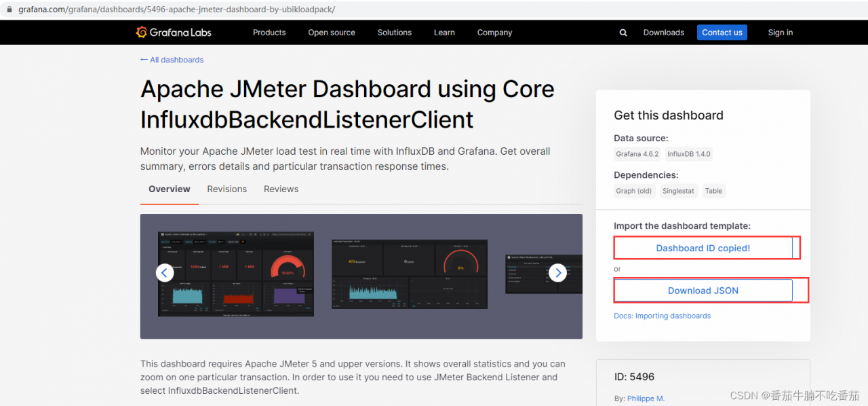Open the Products menu
Viewport: 868px width, 406px height.
pos(269,33)
